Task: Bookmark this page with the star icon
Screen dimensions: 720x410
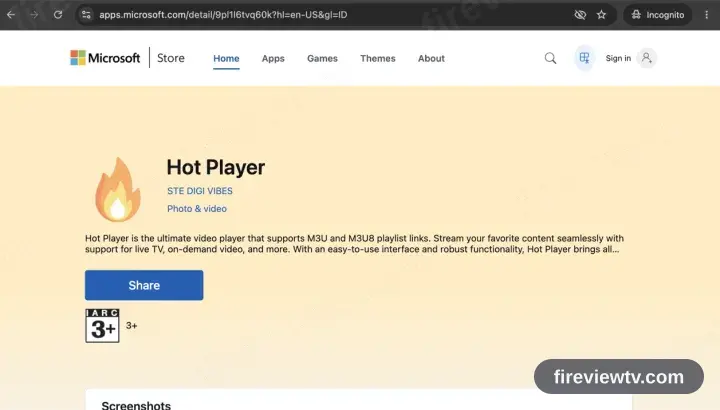Action: pos(602,15)
